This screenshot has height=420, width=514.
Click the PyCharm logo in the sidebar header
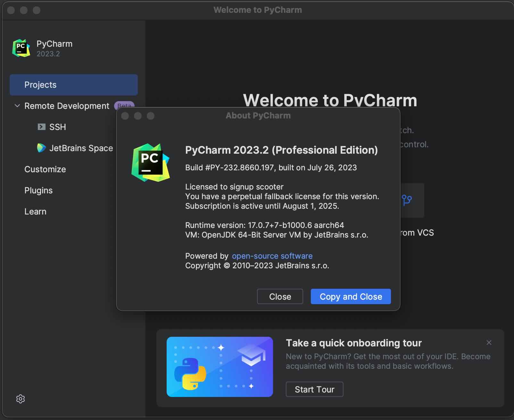[21, 48]
